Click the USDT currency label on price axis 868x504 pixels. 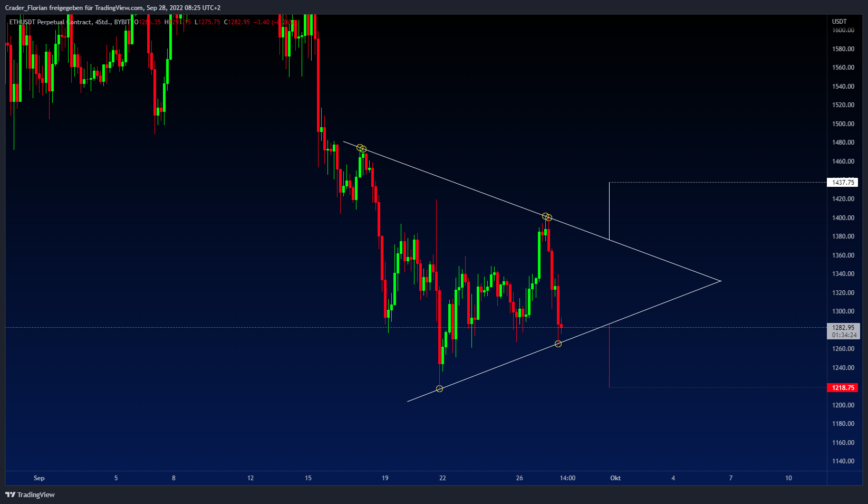click(840, 22)
